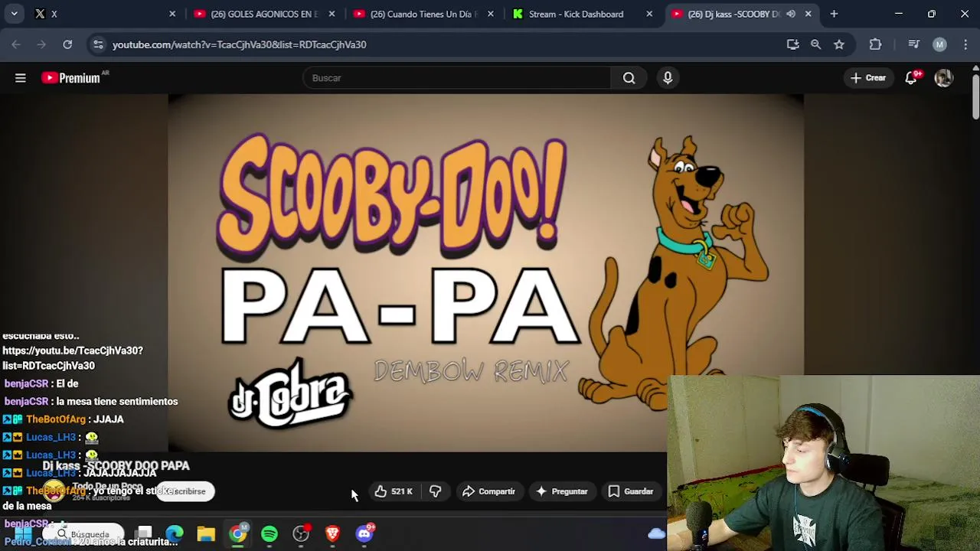Image resolution: width=980 pixels, height=551 pixels.
Task: Reload the YouTube page
Action: coord(67,44)
